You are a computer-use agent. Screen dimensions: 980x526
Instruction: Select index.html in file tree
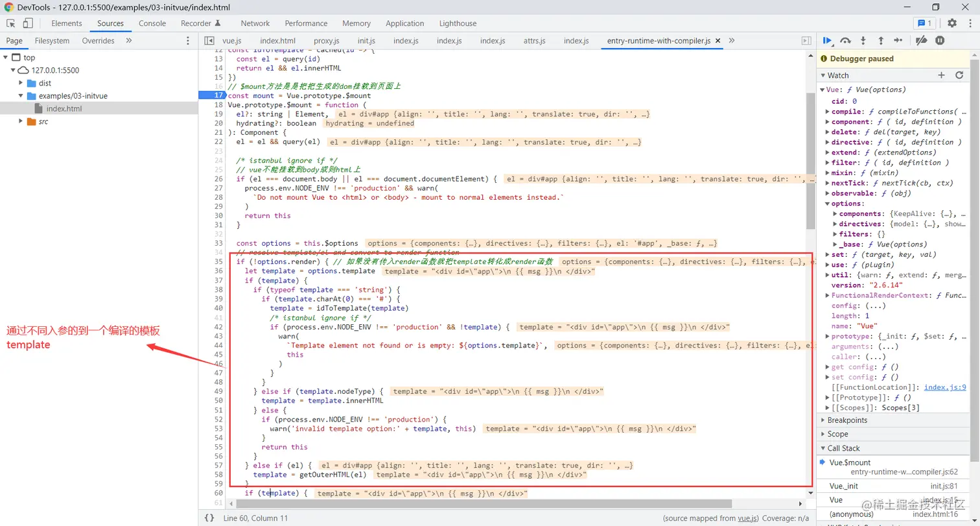click(x=64, y=108)
